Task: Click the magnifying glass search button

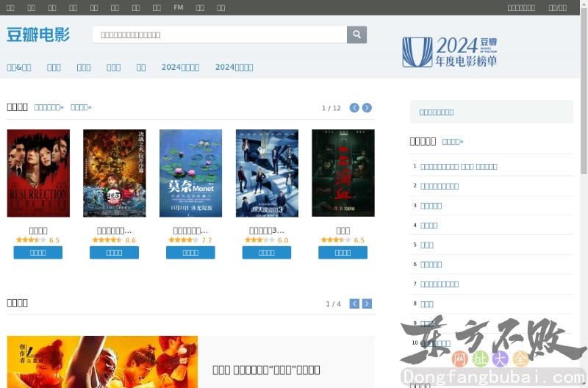Action: (356, 35)
